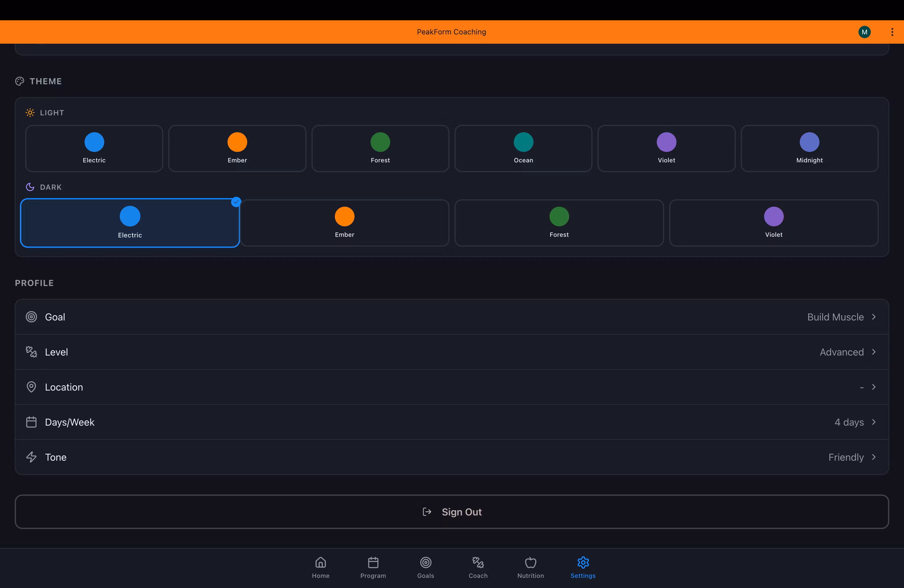Click the Midnight indigo color circle
The width and height of the screenshot is (904, 588).
(x=809, y=142)
